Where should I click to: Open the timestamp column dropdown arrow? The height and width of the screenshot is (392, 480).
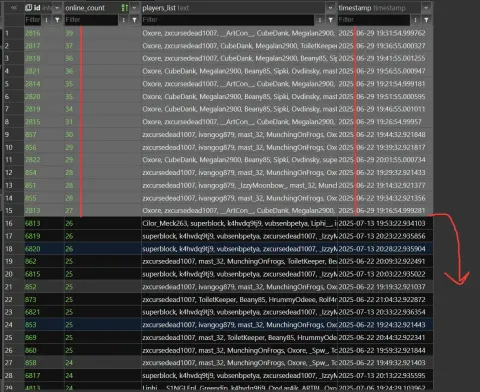coord(426,8)
